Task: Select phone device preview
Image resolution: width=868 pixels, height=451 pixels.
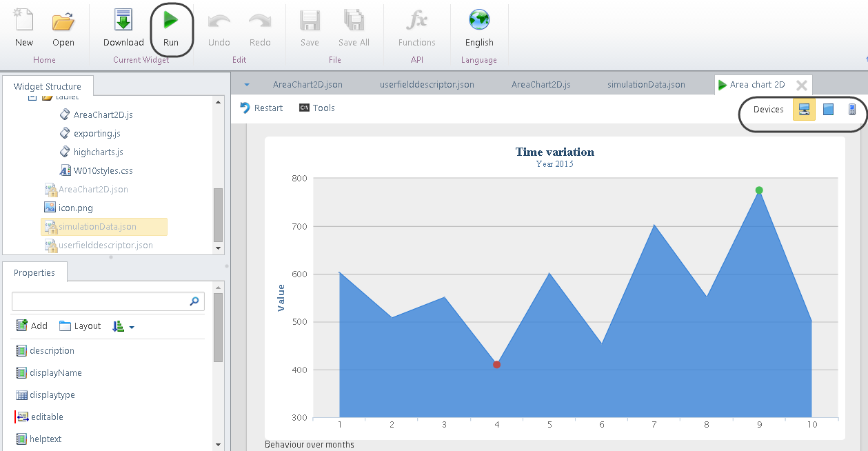Action: click(x=852, y=109)
